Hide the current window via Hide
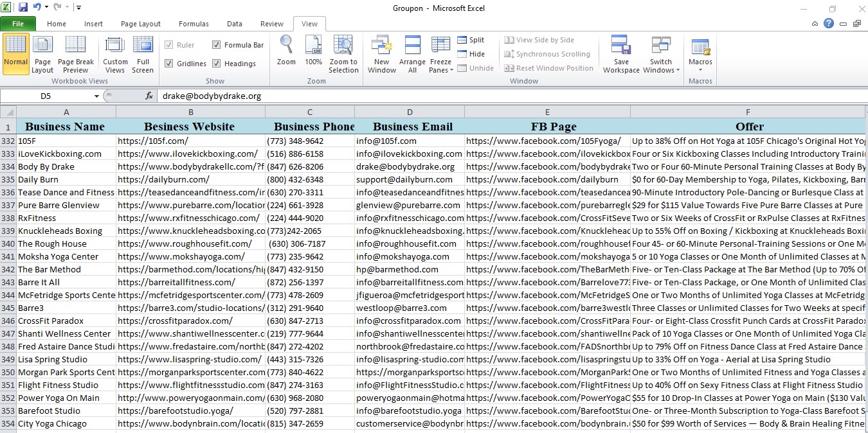This screenshot has height=433, width=868. pos(471,54)
